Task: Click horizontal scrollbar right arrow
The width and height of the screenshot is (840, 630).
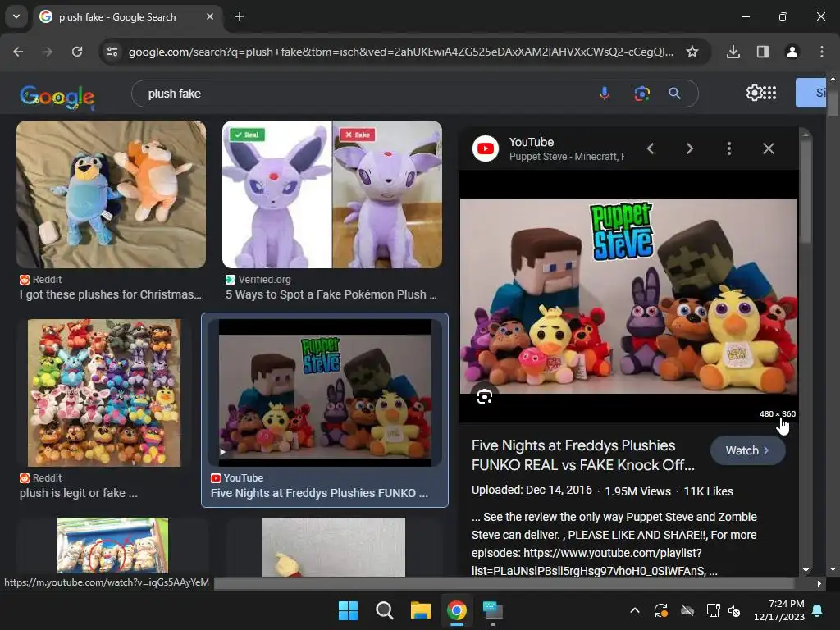Action: pos(819,583)
